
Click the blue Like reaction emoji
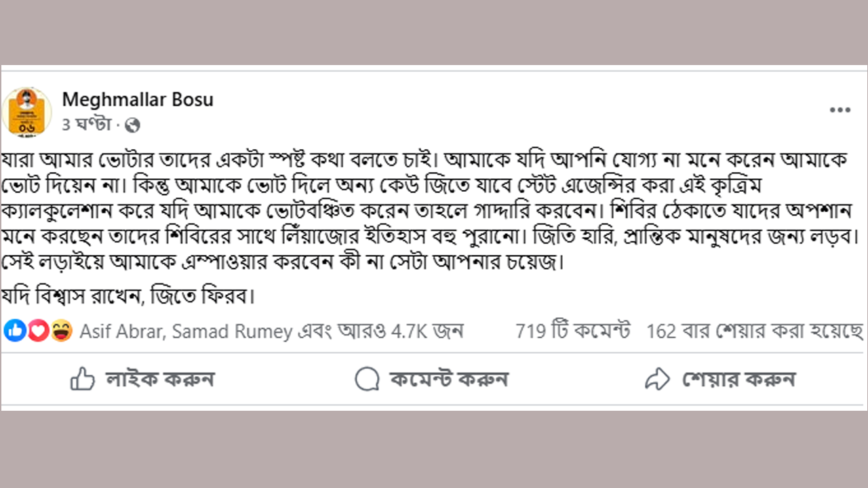tap(14, 331)
